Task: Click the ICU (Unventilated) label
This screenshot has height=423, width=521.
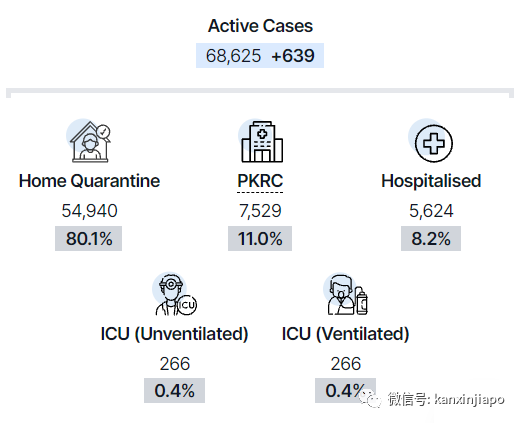Action: [x=174, y=334]
